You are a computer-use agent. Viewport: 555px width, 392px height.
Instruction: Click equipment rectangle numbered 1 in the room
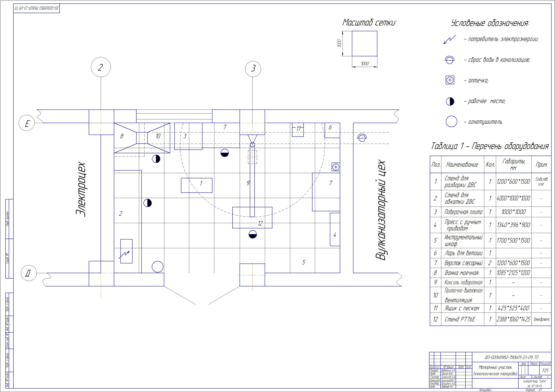tap(197, 185)
